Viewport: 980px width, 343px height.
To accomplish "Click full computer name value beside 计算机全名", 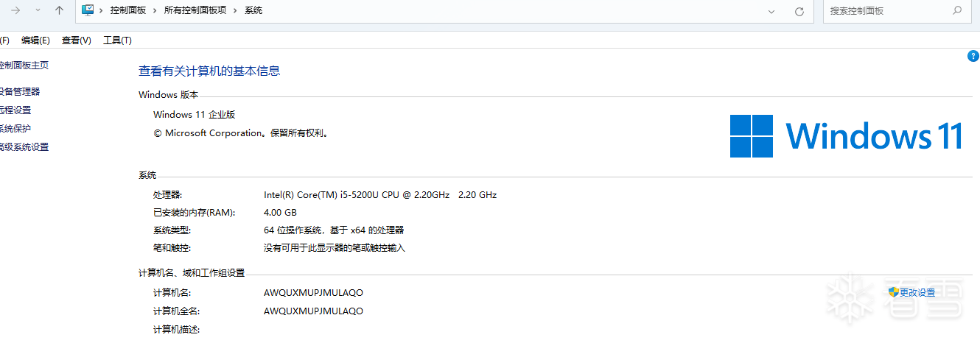I will 313,311.
